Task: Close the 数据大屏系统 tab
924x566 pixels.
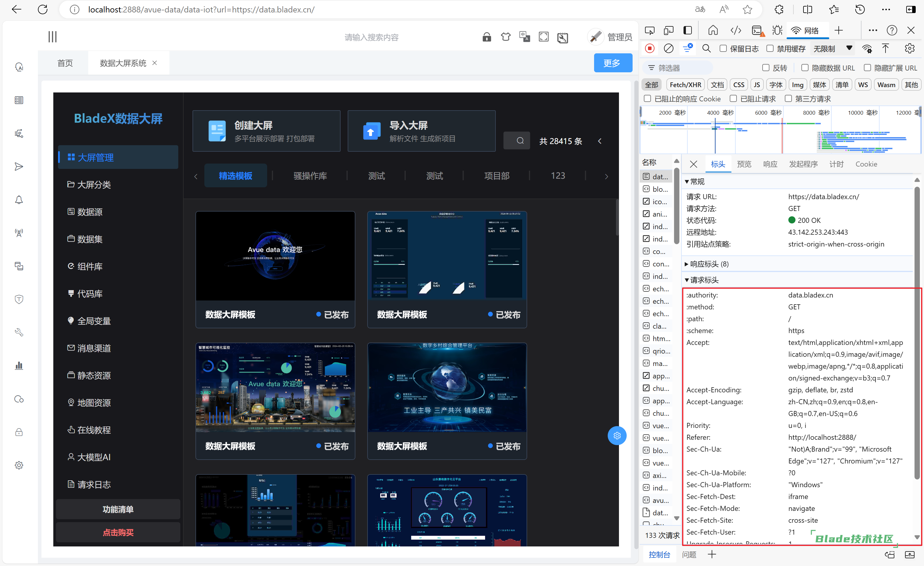Action: pyautogui.click(x=155, y=63)
